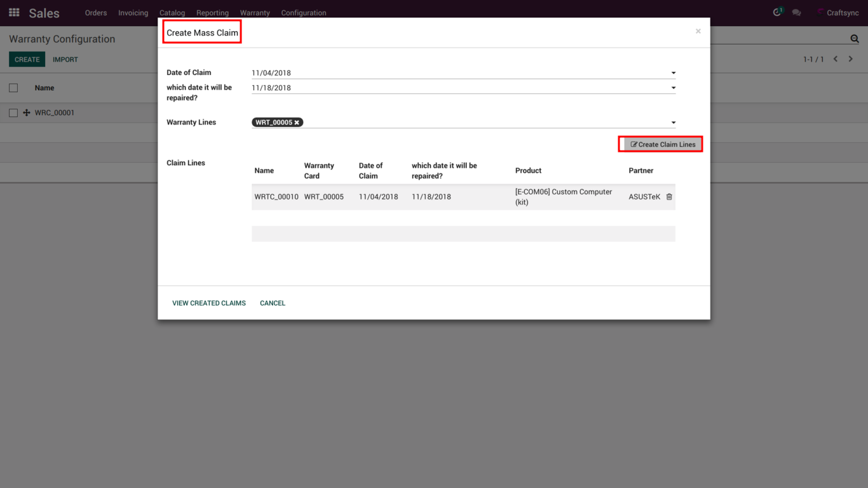Open the Warranty menu
Screen dimensions: 868x488
(x=255, y=13)
